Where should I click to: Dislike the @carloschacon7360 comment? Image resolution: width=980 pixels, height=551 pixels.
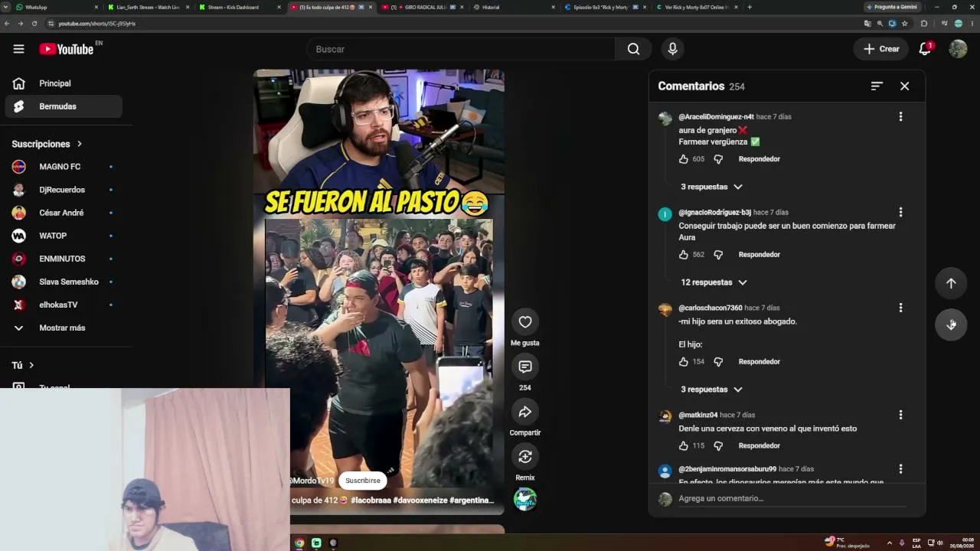click(718, 362)
